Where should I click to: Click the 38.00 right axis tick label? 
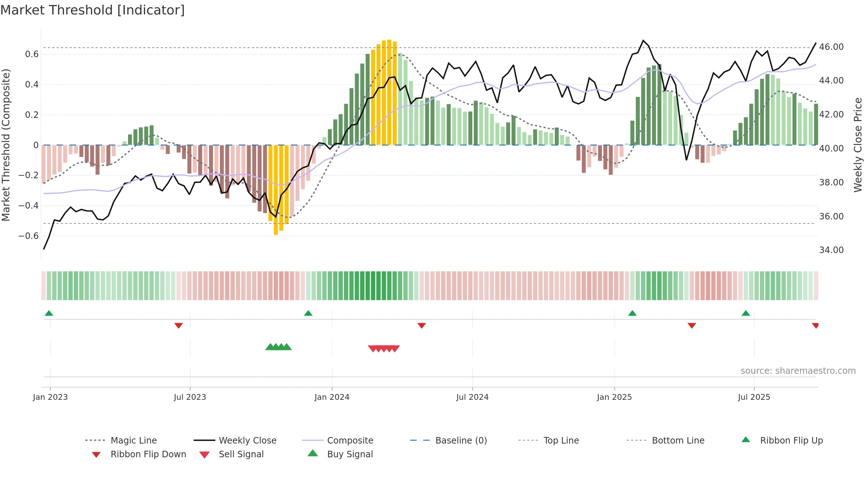point(831,183)
